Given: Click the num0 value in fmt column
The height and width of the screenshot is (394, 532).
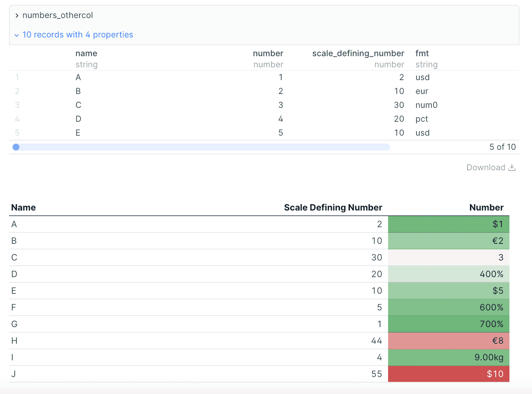Looking at the screenshot, I should pyautogui.click(x=426, y=105).
